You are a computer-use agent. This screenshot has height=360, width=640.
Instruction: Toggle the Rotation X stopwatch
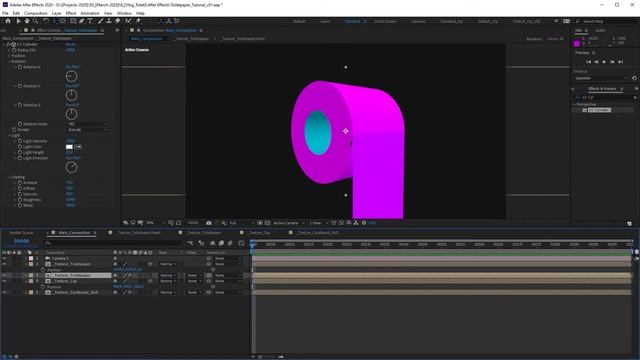(x=20, y=67)
